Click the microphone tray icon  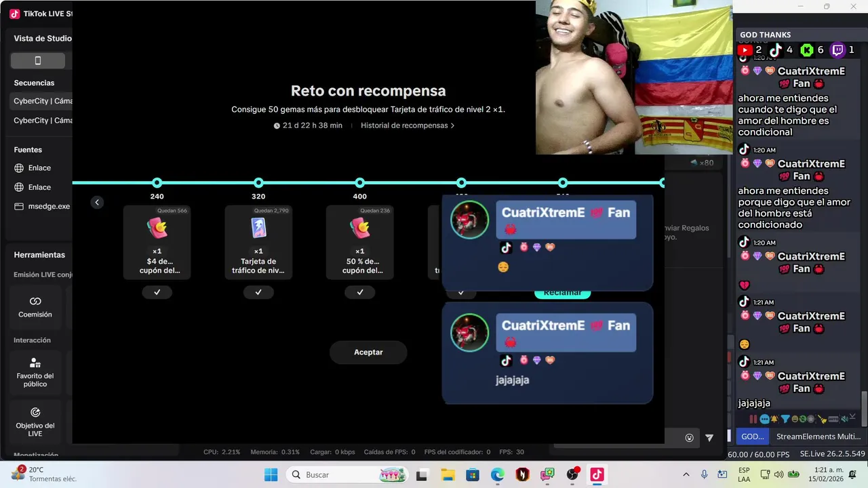[704, 474]
